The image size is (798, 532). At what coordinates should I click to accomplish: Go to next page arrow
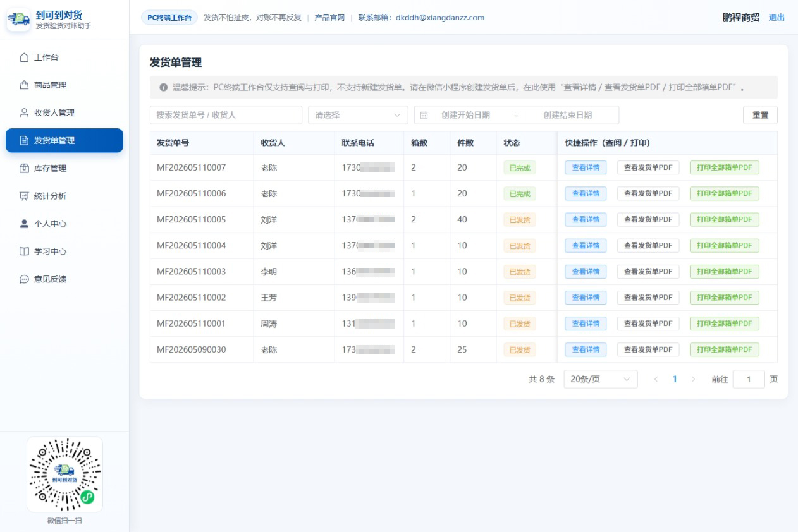coord(693,379)
